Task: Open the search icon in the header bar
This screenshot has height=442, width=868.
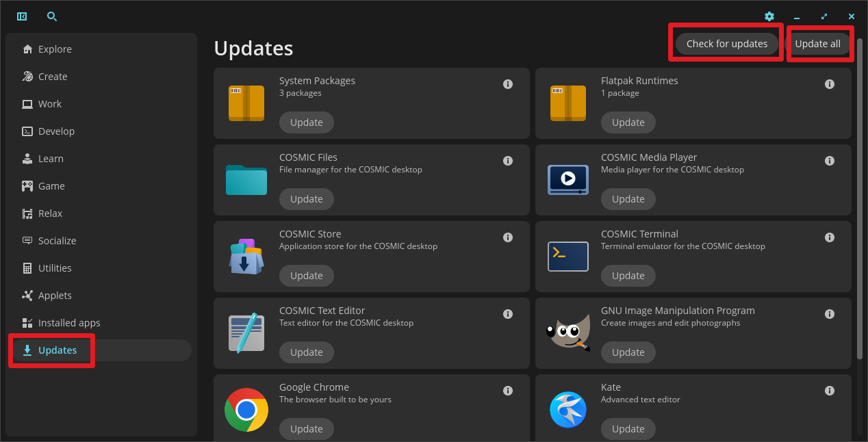Action: (52, 16)
